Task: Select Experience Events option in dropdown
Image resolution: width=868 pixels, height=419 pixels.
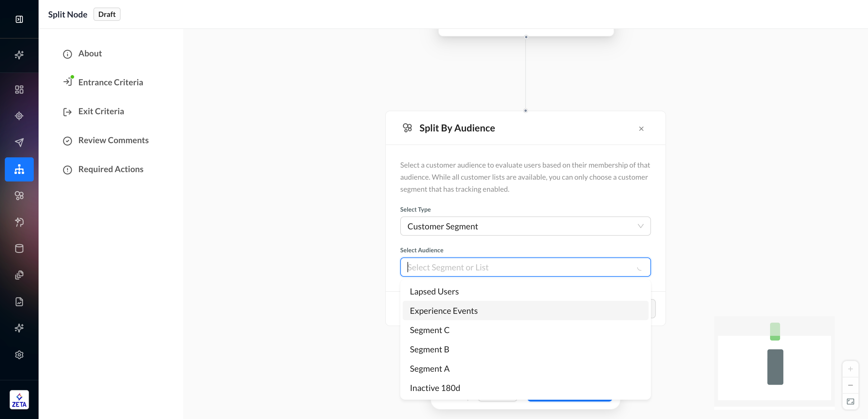Action: tap(443, 311)
